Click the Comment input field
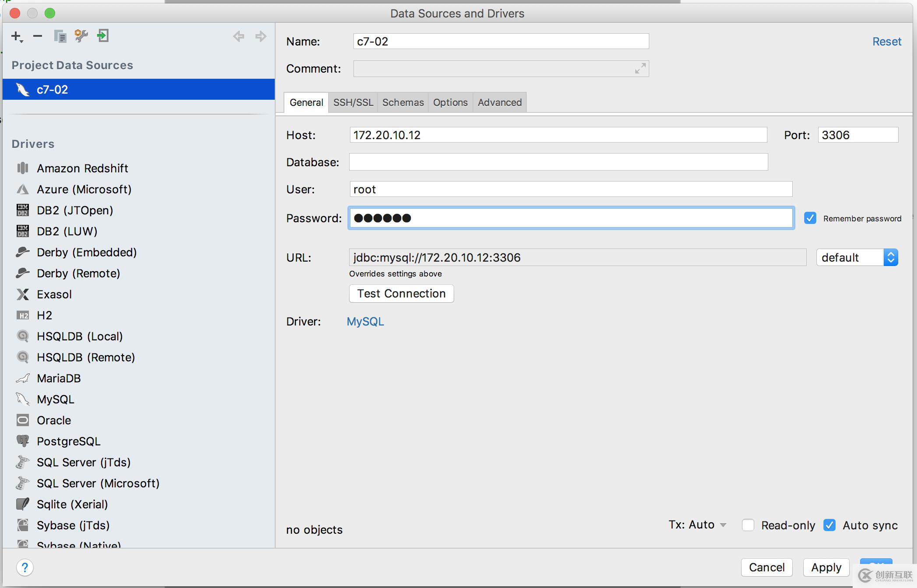Image resolution: width=917 pixels, height=588 pixels. point(501,69)
